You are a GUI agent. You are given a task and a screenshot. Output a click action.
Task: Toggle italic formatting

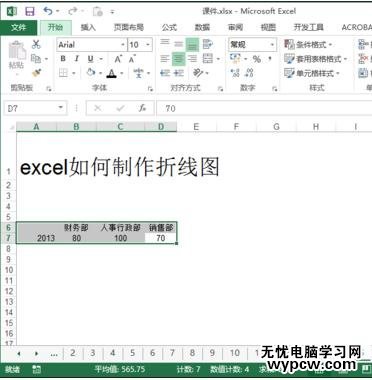77,59
